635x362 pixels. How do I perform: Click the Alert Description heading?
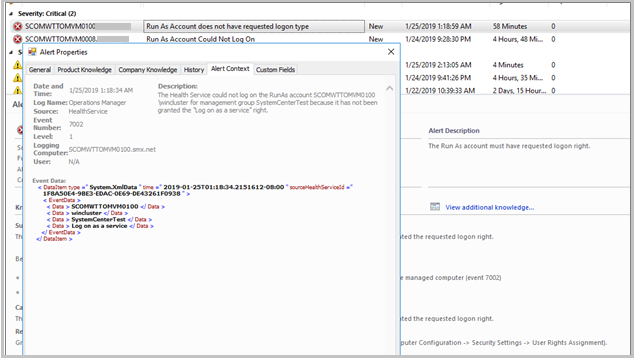click(x=454, y=130)
